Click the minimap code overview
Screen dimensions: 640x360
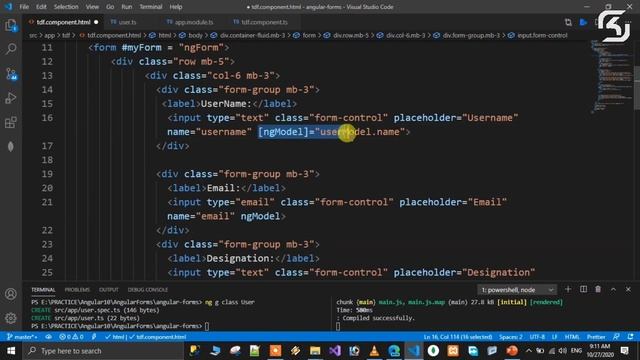[x=611, y=76]
